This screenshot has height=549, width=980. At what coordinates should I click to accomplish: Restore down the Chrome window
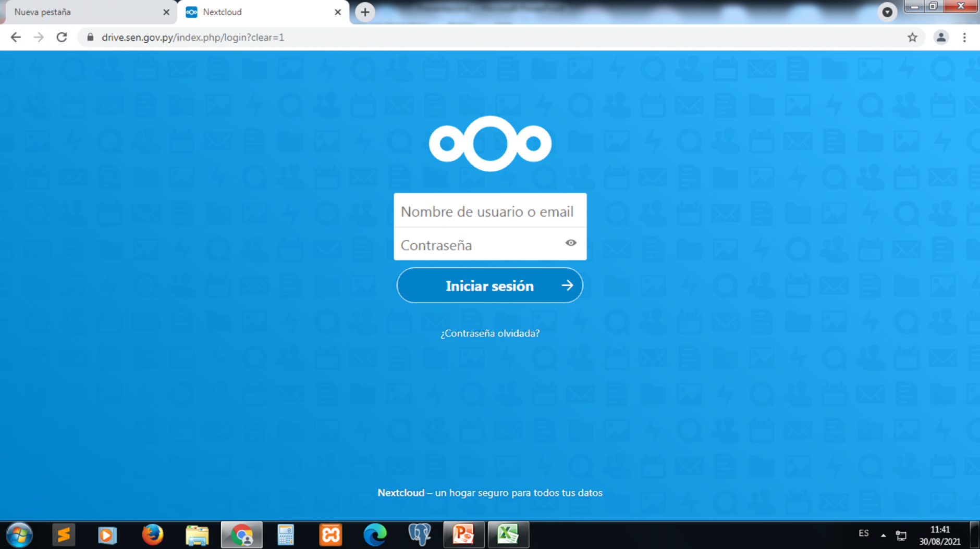click(933, 6)
